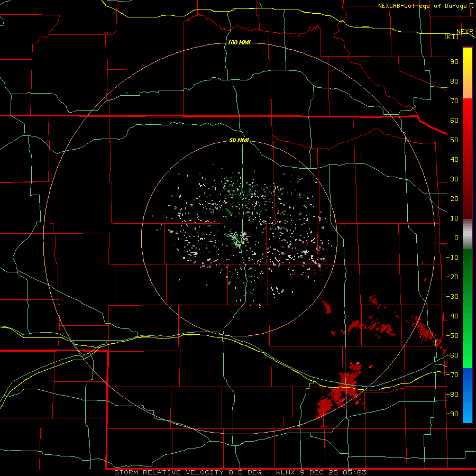Click the "100 NMI" range ring label
This screenshot has height=476, width=476.
[239, 42]
